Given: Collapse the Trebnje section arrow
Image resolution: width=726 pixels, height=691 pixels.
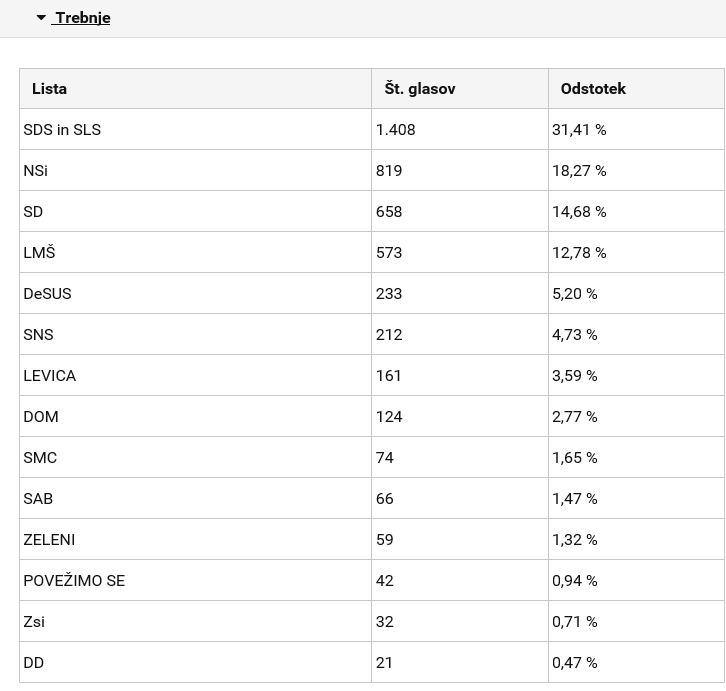Looking at the screenshot, I should [41, 18].
